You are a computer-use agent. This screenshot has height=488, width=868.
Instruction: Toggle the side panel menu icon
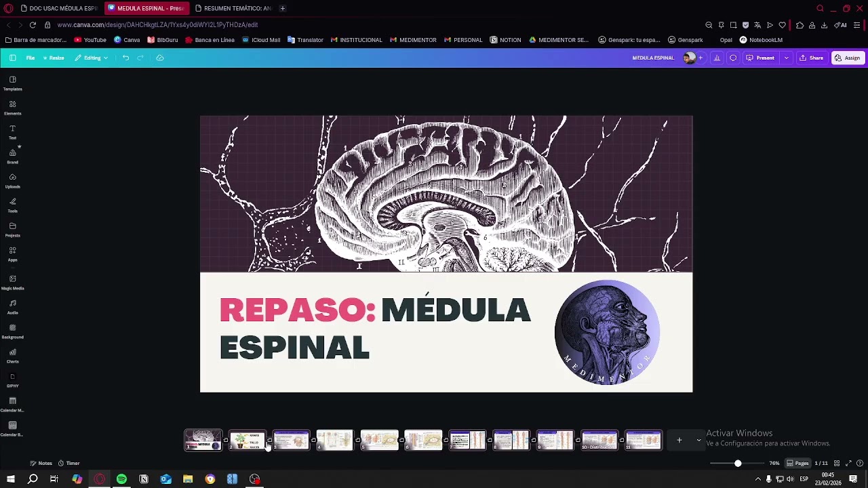12,58
